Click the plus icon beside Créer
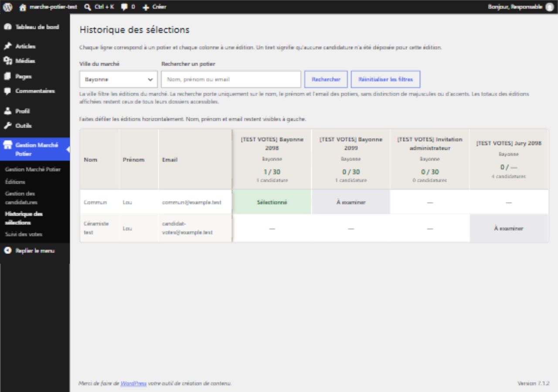Viewport: 558px width, 392px height. coord(146,7)
